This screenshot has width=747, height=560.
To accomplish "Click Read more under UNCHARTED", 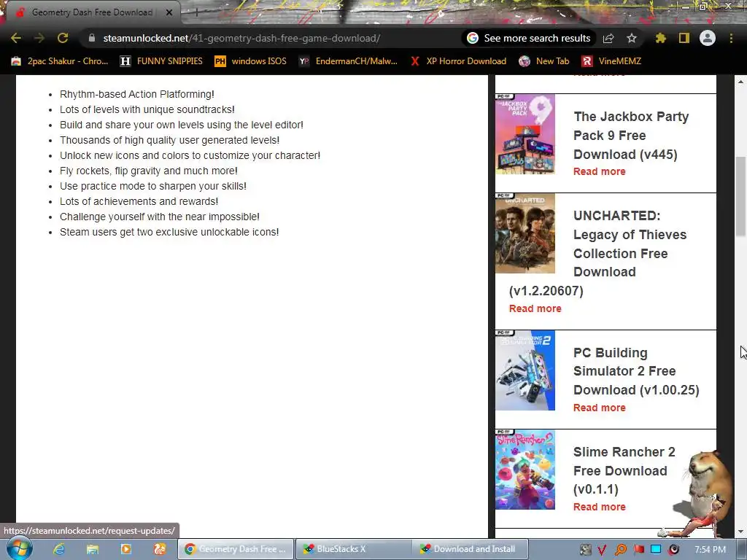I will (535, 308).
